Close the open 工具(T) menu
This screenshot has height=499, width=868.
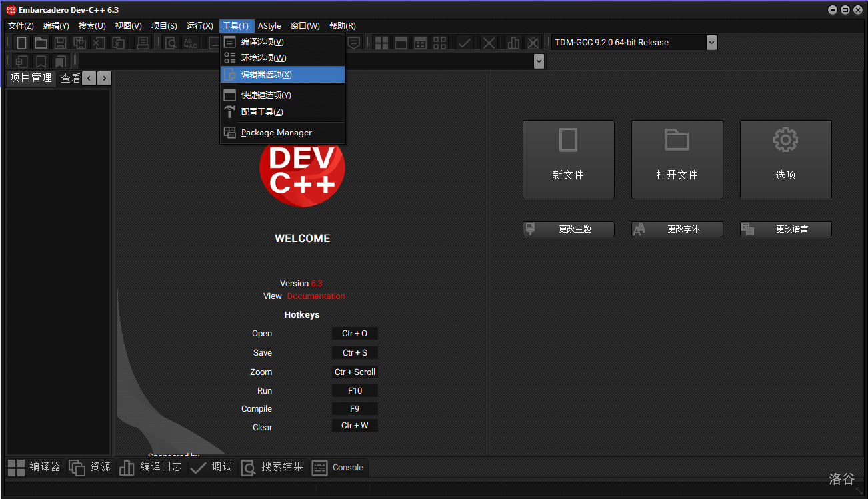237,26
